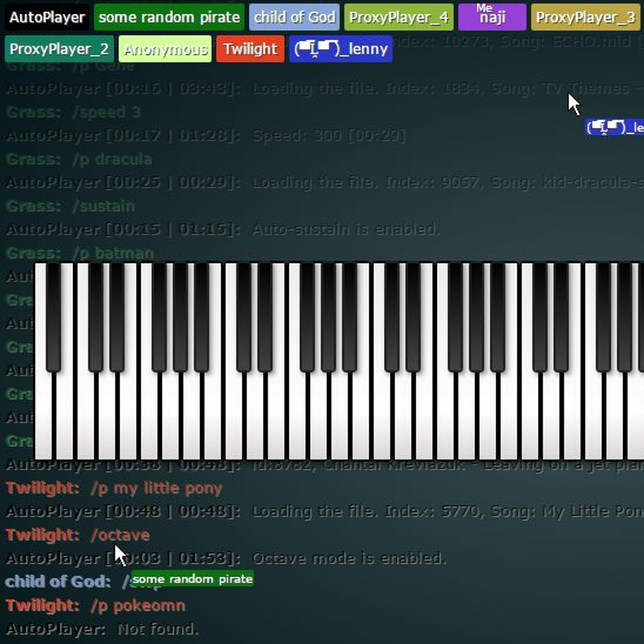Click Twilight's '/p my little pony' message
Screen dimensions: 644x644
coord(114,488)
